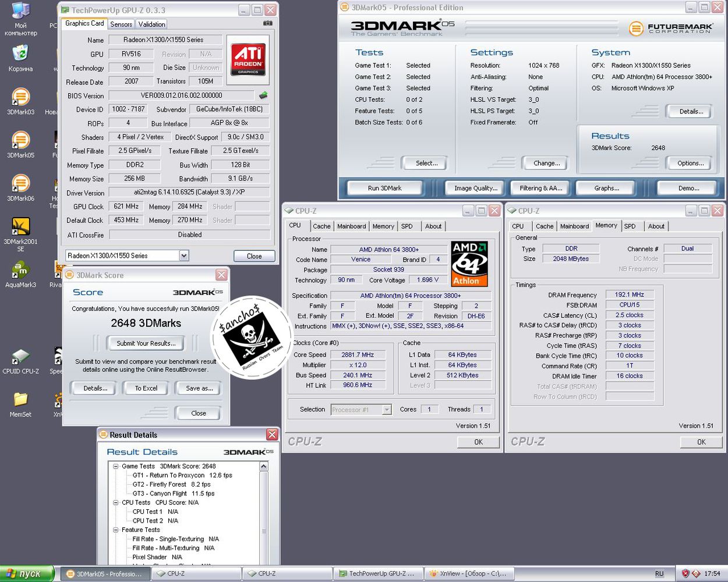The height and width of the screenshot is (582, 728).
Task: Click the Demo... button in 3DMark05
Action: point(688,188)
